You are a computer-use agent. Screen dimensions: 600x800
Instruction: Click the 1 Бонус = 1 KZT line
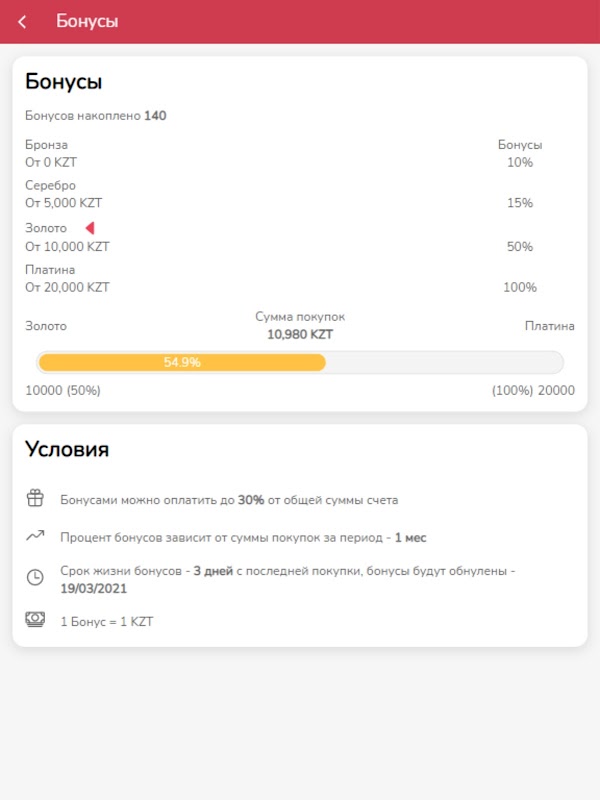coord(107,622)
